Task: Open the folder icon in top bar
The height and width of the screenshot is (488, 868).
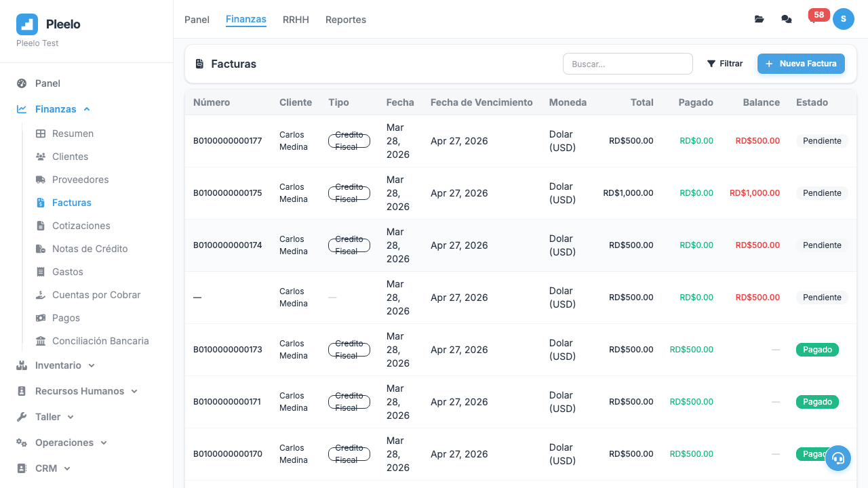Action: click(759, 19)
